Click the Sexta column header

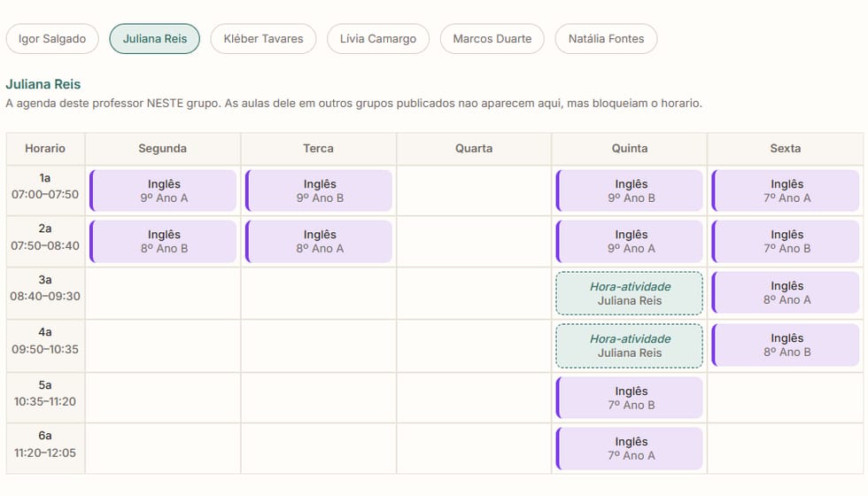785,149
